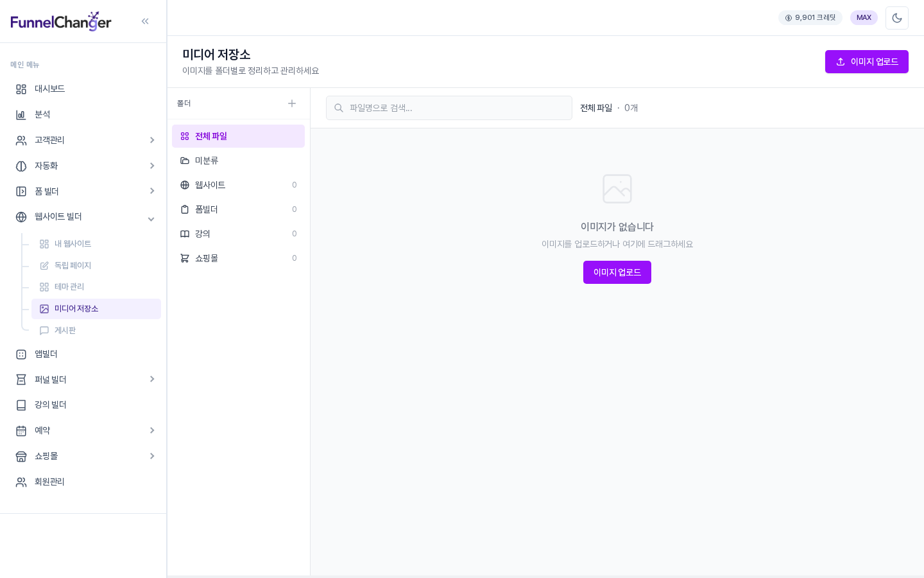
Task: Click the add folder plus icon
Action: pyautogui.click(x=292, y=103)
